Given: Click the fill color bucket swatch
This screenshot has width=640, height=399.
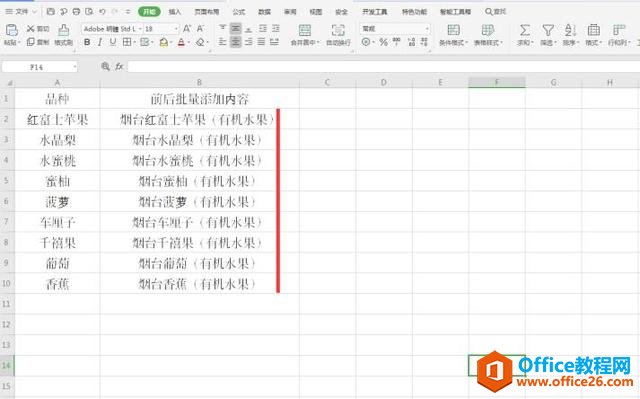Looking at the screenshot, I should point(163,42).
